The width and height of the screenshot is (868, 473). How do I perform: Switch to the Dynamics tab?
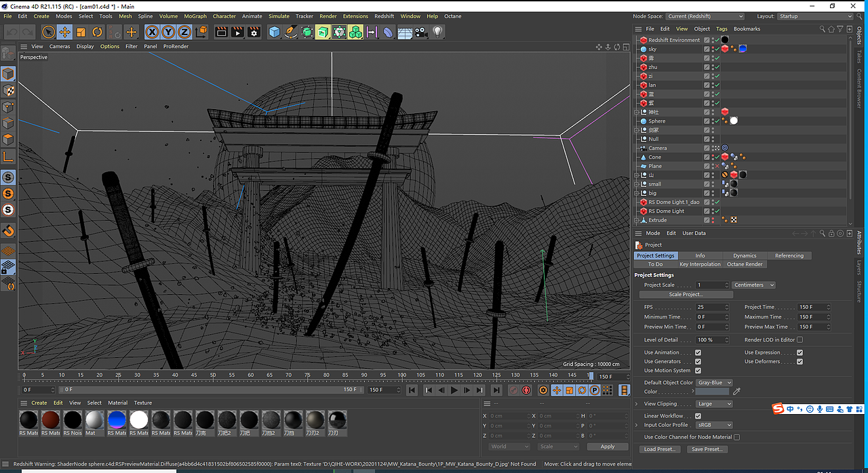[745, 255]
